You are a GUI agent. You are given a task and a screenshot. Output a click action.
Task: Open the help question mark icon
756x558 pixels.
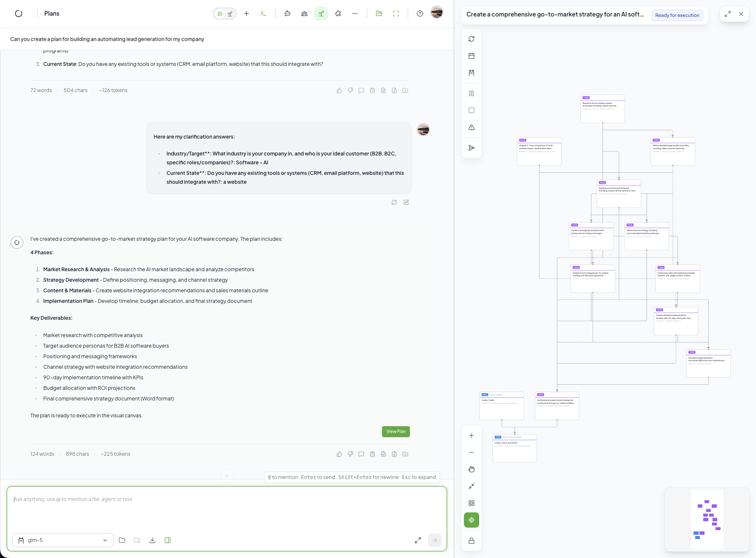420,14
